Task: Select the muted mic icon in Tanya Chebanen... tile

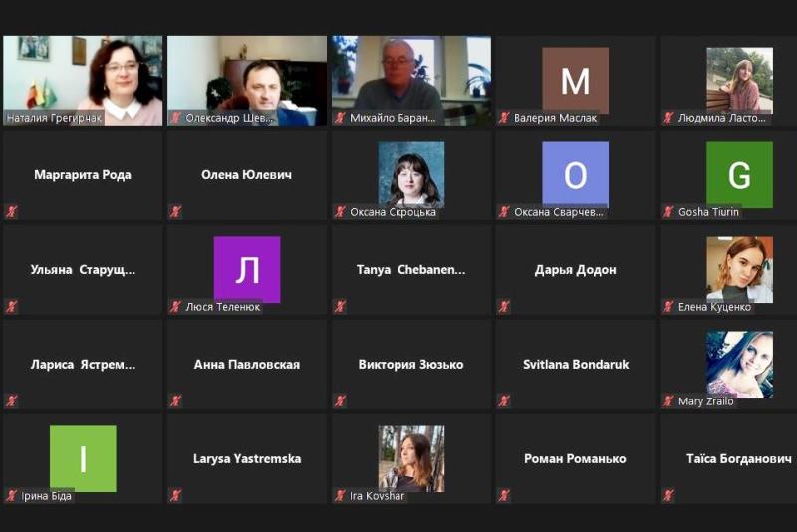Action: pos(340,306)
